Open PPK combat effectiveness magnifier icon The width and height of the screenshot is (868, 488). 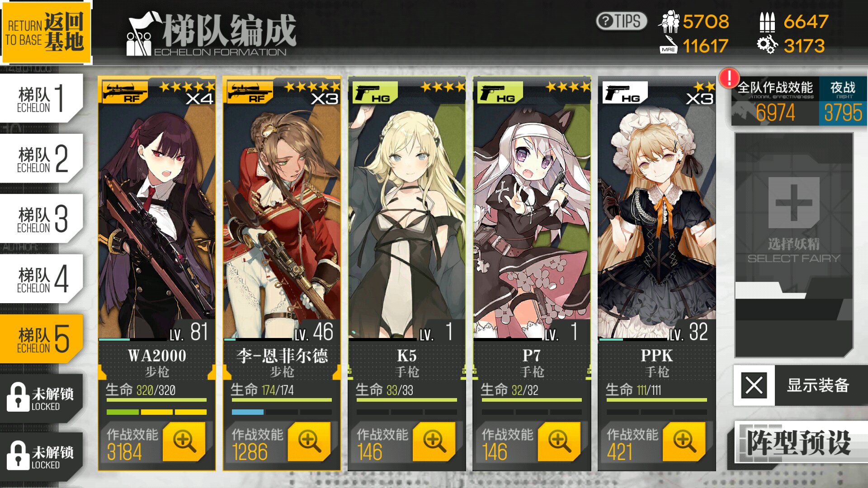coord(684,441)
